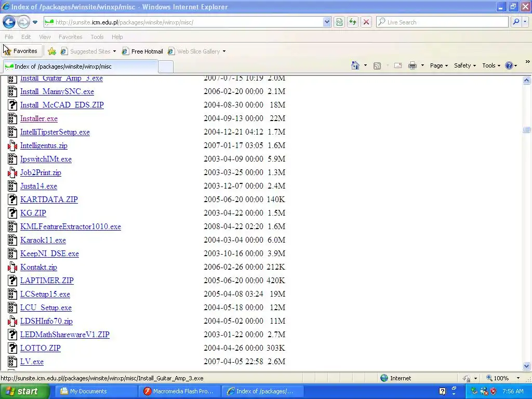Viewport: 532px width, 399px height.
Task: Click the vertical scrollbar thumb
Action: click(527, 129)
